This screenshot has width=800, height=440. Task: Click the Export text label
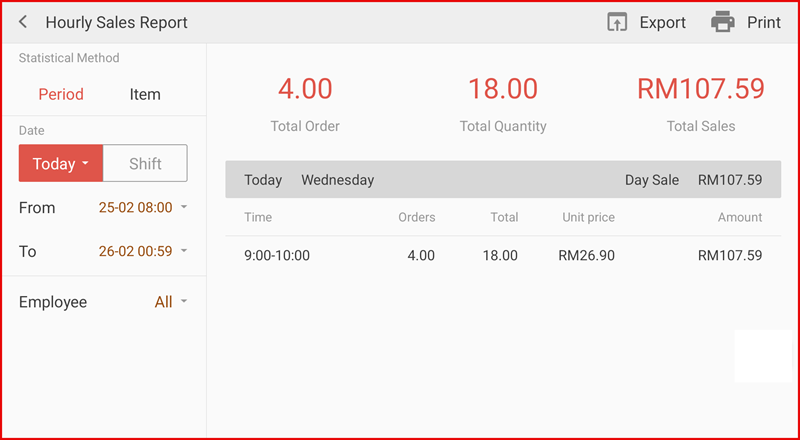(662, 22)
